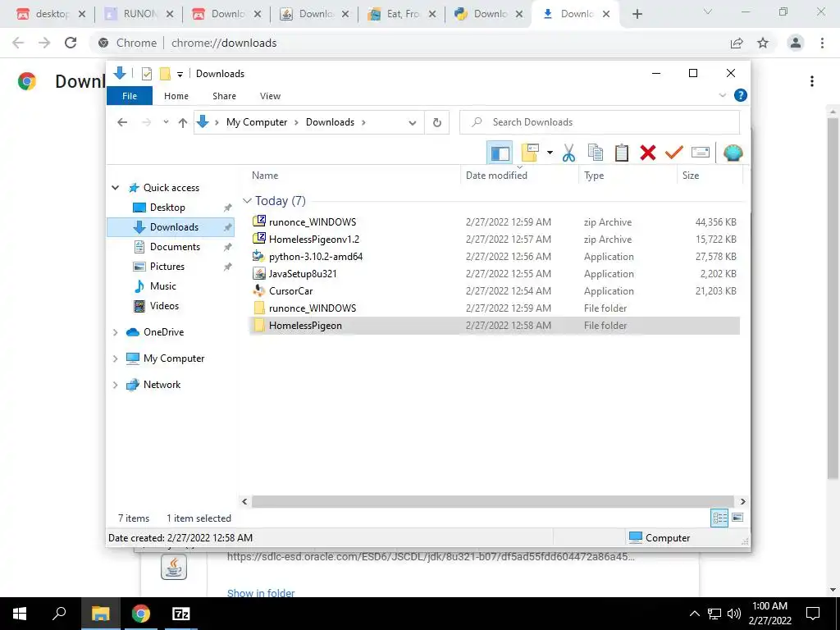The height and width of the screenshot is (630, 840).
Task: Click the blue Help question mark icon
Action: pos(741,95)
